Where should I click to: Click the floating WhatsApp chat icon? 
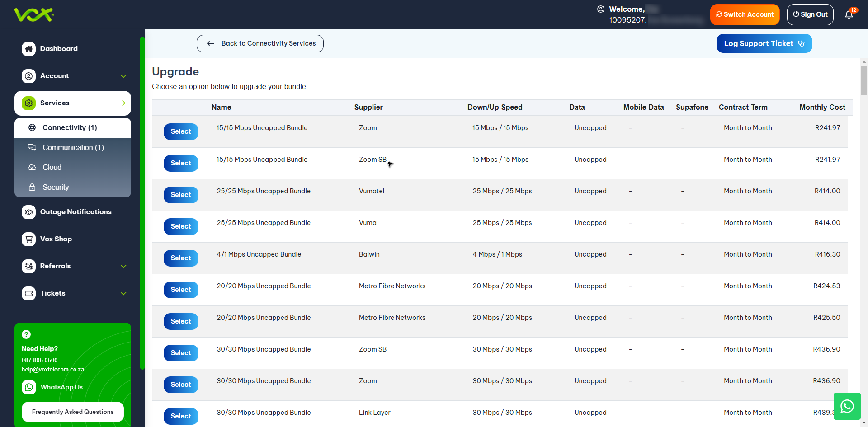click(847, 406)
